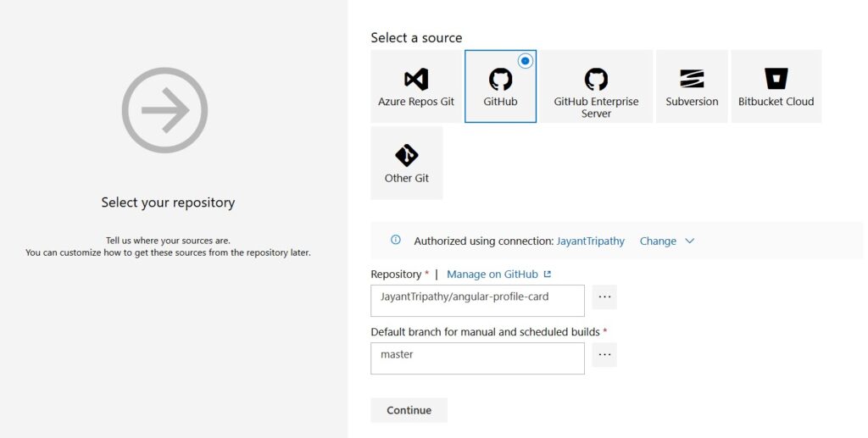Click 'Select a source' heading
The image size is (868, 438).
click(x=416, y=37)
